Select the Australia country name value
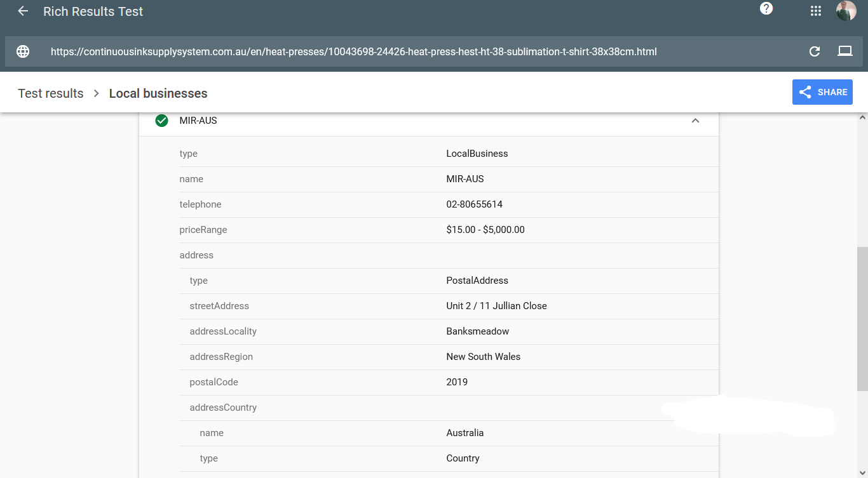Image resolution: width=868 pixels, height=478 pixels. (465, 433)
